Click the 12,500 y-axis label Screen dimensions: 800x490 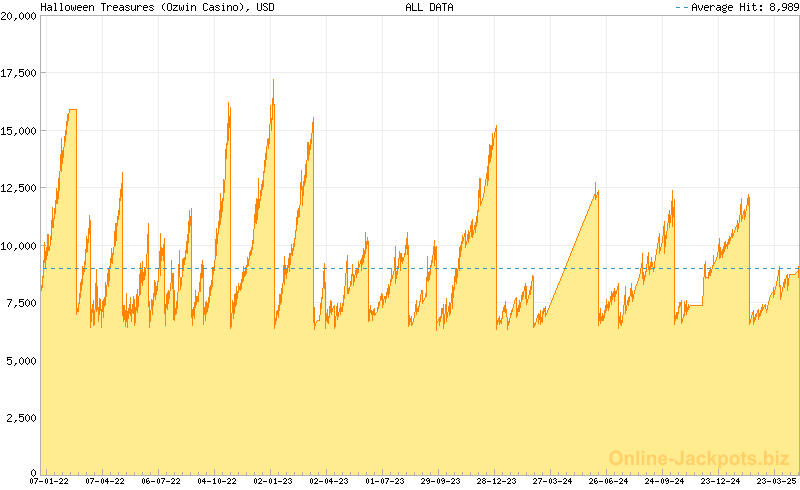point(19,188)
